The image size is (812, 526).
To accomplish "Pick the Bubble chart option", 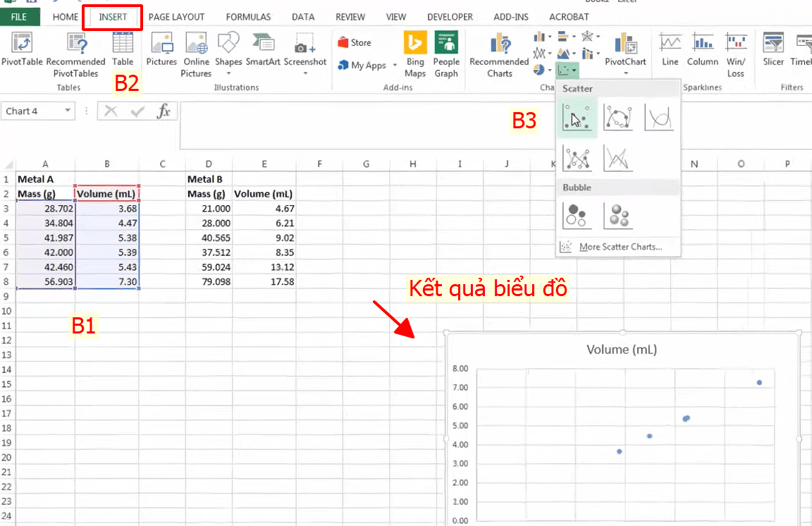I will 577,215.
